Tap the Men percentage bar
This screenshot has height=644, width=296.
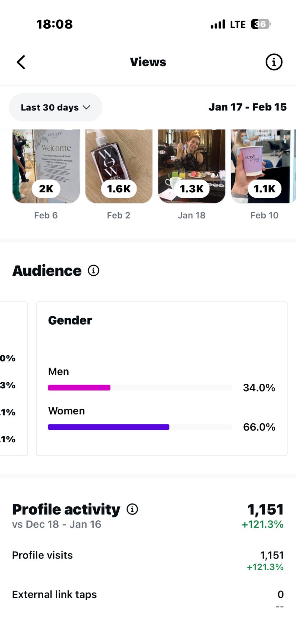click(139, 388)
